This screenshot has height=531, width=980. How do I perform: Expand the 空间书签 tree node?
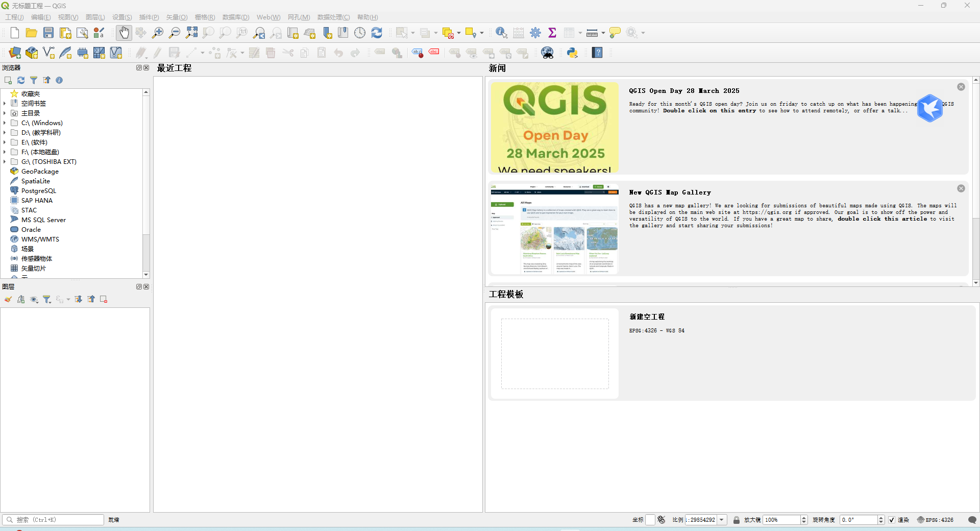(5, 103)
